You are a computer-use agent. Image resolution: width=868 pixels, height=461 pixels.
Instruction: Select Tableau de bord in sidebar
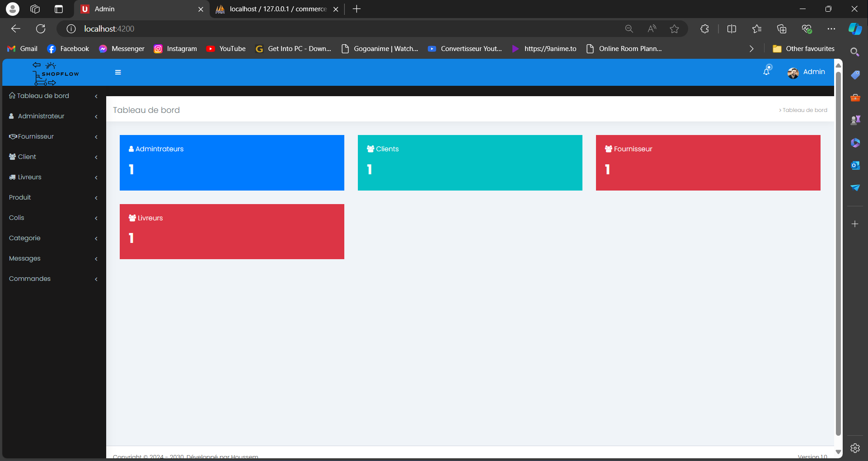click(43, 96)
